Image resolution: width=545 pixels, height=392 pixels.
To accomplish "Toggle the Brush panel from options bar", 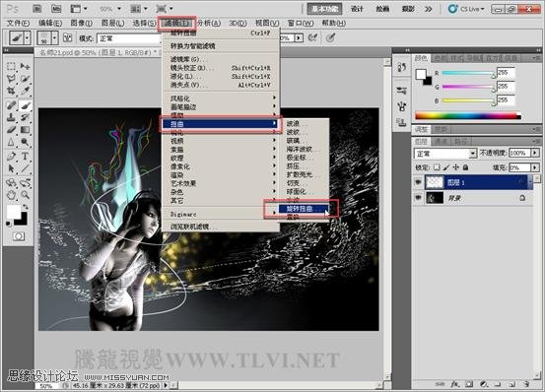I will 67,37.
